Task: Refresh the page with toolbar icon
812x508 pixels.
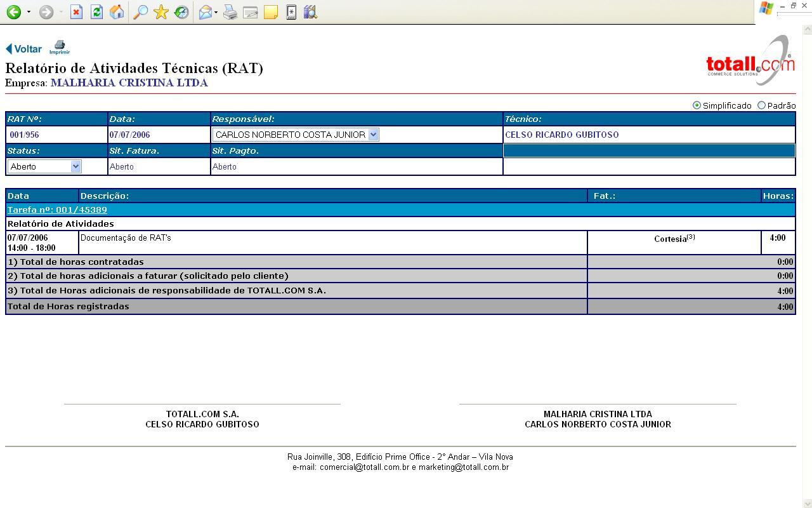Action: 96,12
